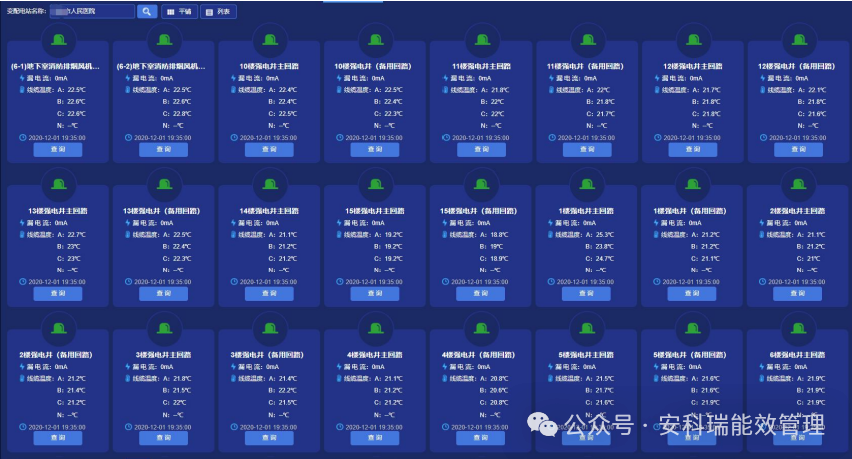
Task: Open 查询 for 1楼强电井主回路
Action: point(586,293)
